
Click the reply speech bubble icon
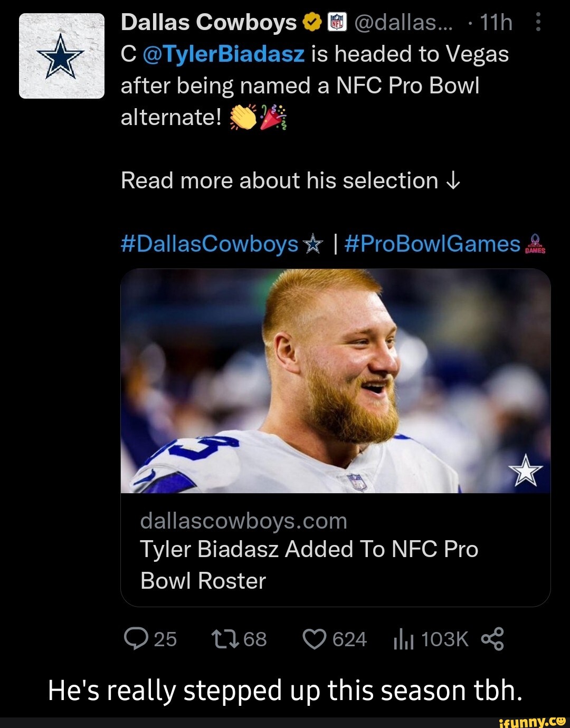(136, 639)
